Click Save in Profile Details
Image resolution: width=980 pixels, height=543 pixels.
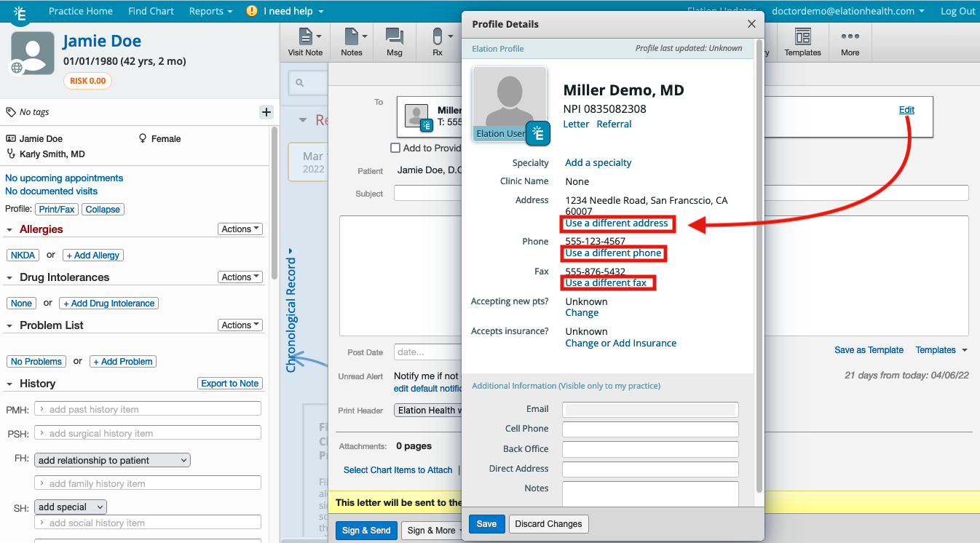coord(486,524)
